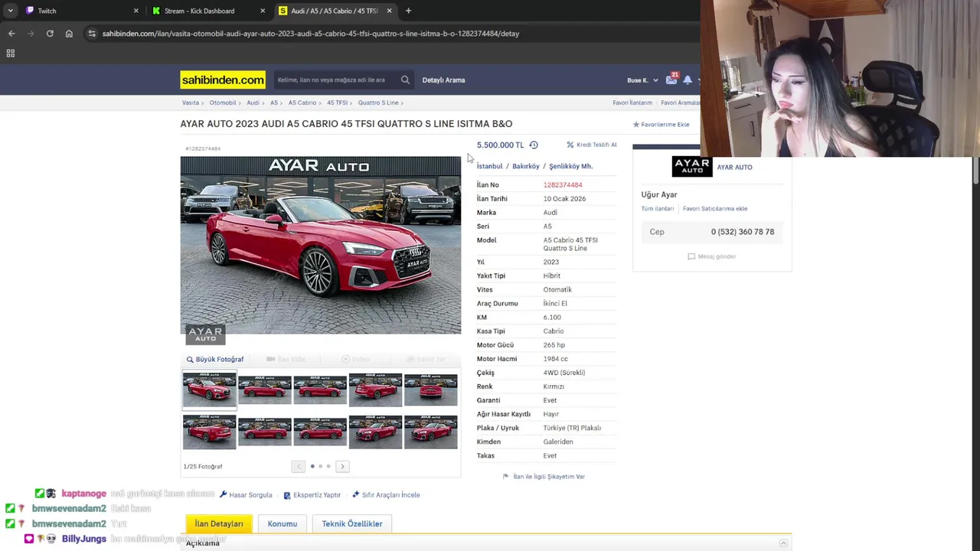980x551 pixels.
Task: Click Ekspertiz Yaptır icon link
Action: tap(312, 495)
